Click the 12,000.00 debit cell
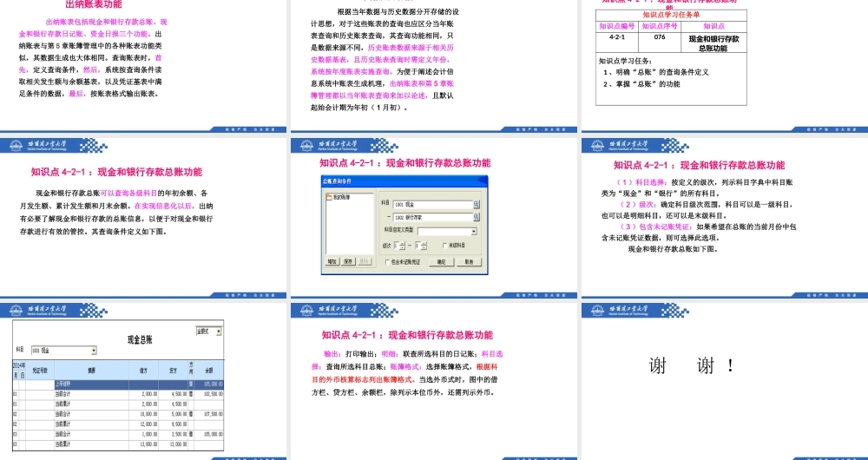 [143, 424]
